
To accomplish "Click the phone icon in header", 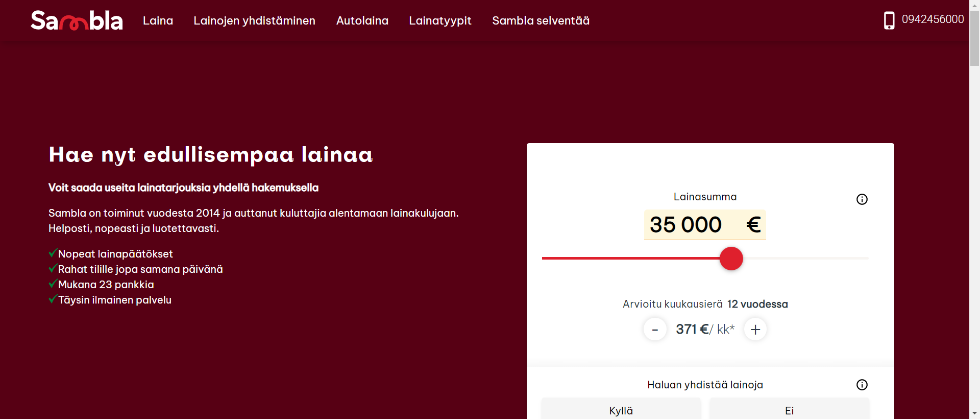I will 889,20.
